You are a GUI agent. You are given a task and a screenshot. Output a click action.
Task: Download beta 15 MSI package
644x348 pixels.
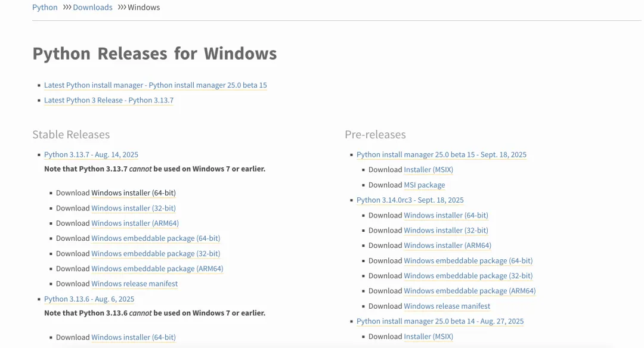click(x=425, y=185)
